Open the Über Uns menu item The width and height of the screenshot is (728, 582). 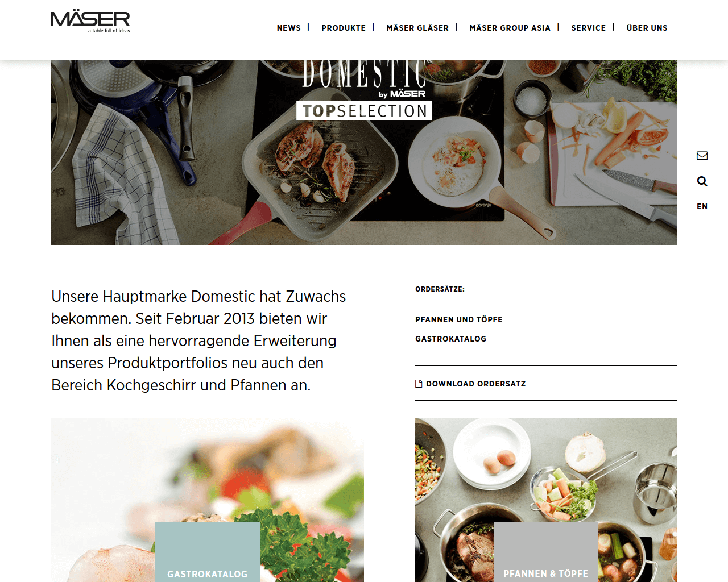tap(647, 28)
